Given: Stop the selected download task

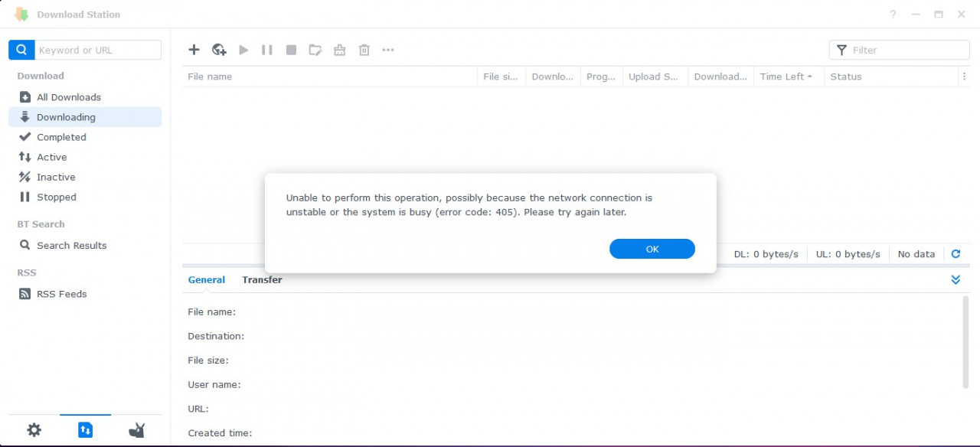Looking at the screenshot, I should click(x=291, y=50).
